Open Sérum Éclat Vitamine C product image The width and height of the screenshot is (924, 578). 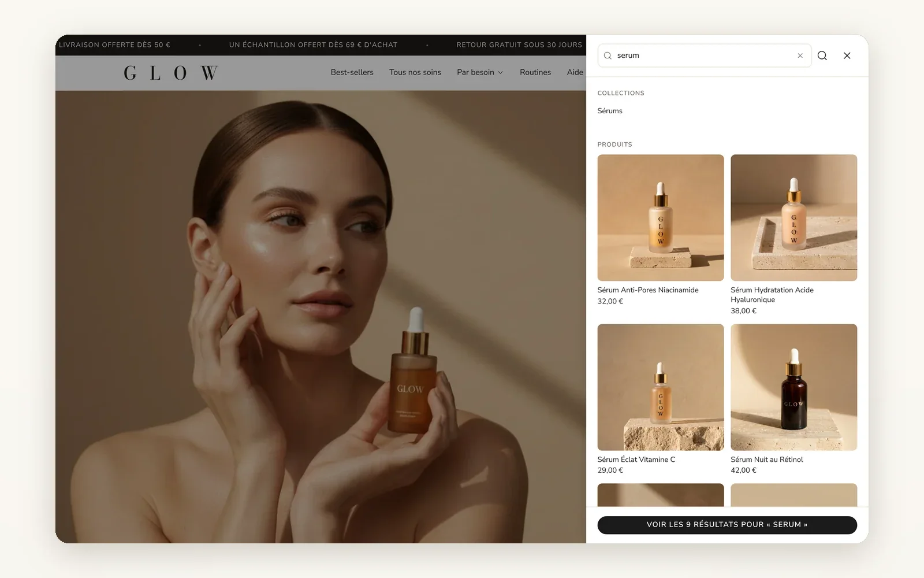tap(661, 387)
